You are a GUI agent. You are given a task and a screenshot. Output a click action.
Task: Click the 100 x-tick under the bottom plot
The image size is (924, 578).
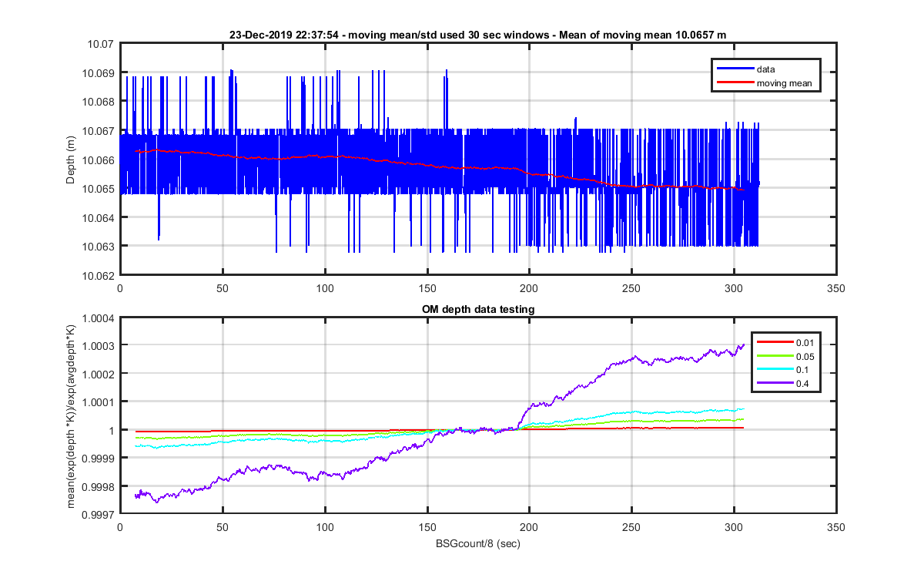coord(325,527)
